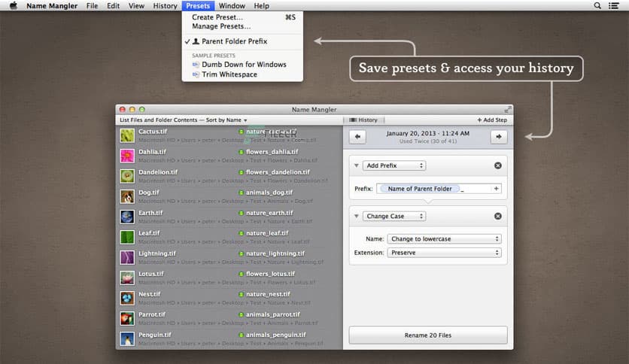629x364 pixels.
Task: Click the Presets menu title
Action: tap(198, 5)
